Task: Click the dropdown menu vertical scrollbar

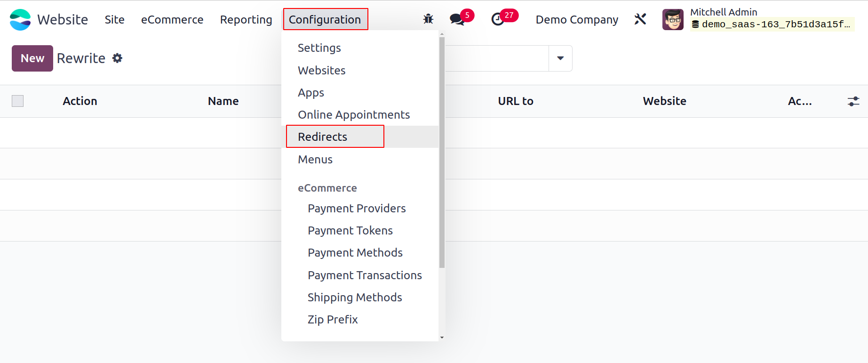Action: coord(442,152)
